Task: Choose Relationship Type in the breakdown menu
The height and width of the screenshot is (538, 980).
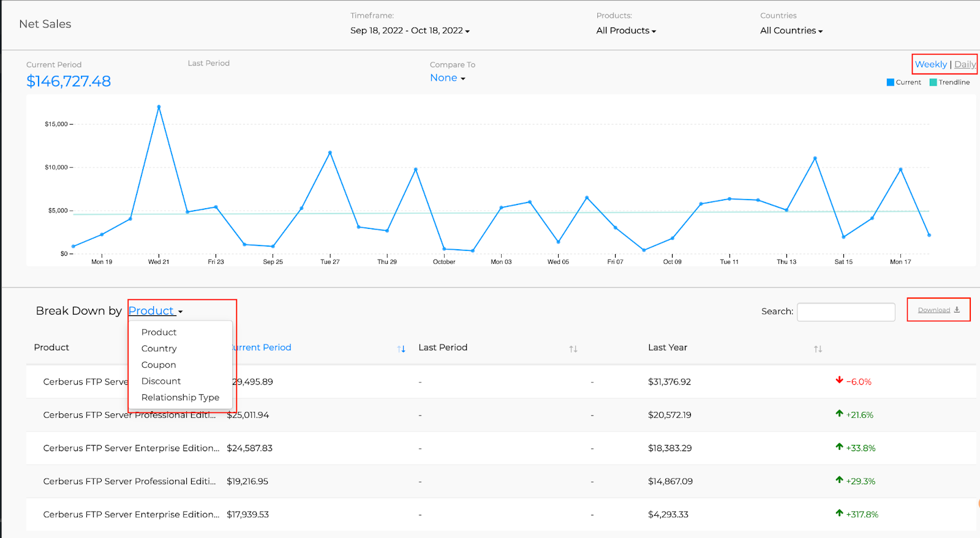Action: pos(180,398)
